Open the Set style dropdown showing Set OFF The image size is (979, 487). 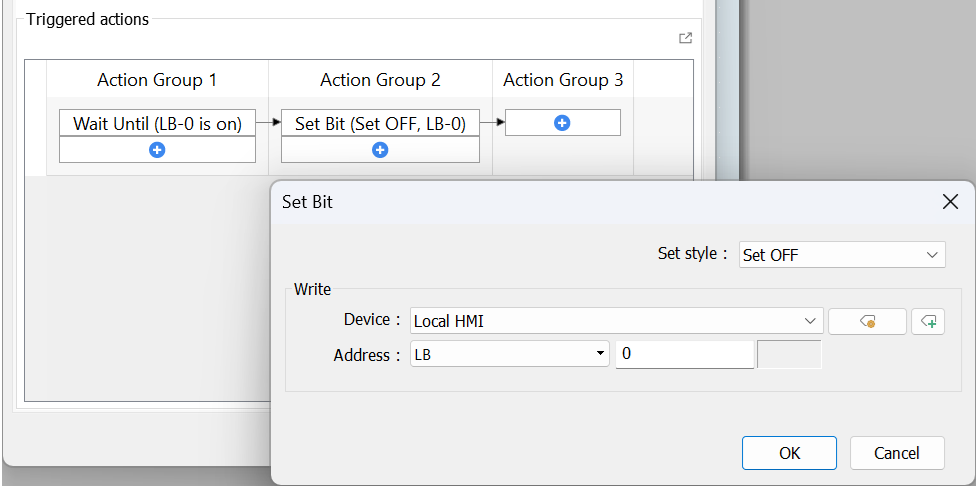[842, 255]
